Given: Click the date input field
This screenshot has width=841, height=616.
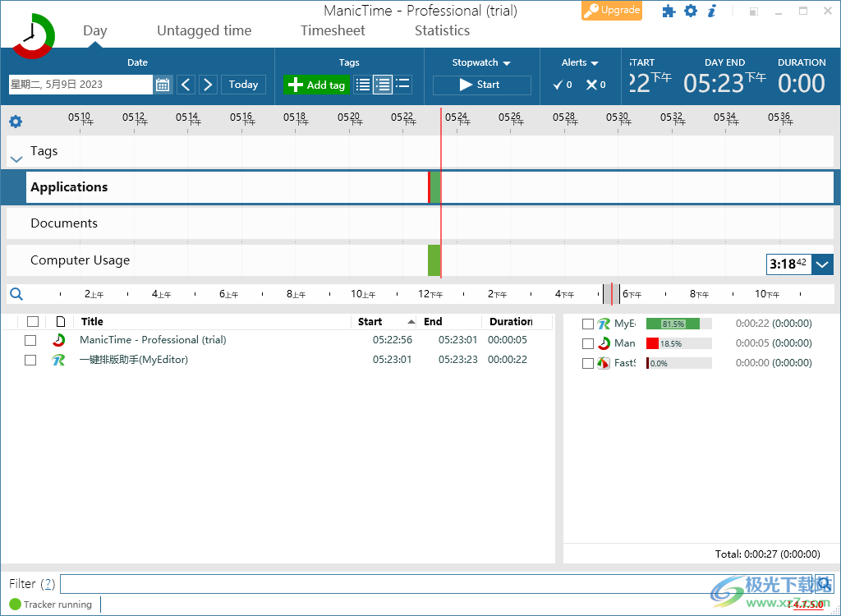Looking at the screenshot, I should tap(80, 85).
